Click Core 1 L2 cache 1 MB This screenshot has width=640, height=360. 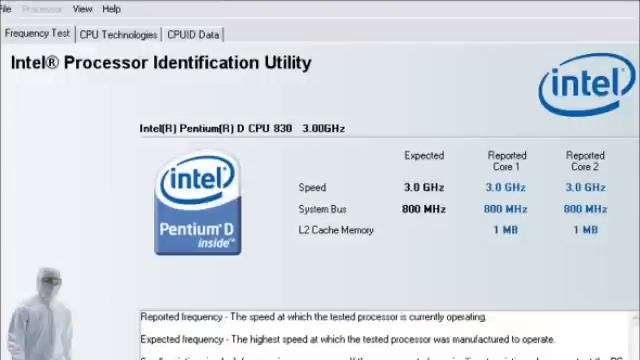(506, 230)
